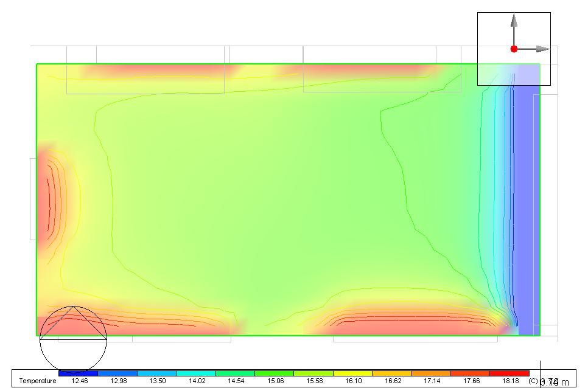
Task: Click the 16.62 legend value
Action: click(393, 381)
